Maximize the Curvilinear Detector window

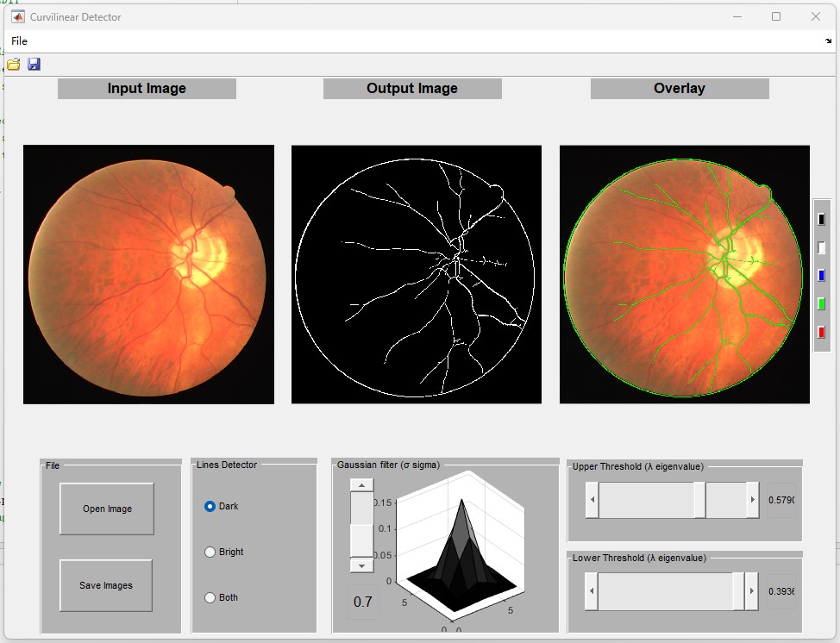click(776, 16)
